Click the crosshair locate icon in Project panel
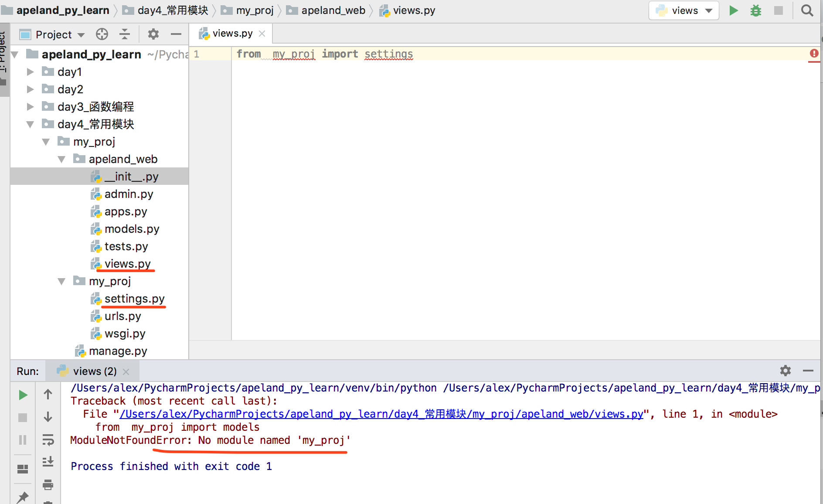This screenshot has height=504, width=823. [102, 34]
